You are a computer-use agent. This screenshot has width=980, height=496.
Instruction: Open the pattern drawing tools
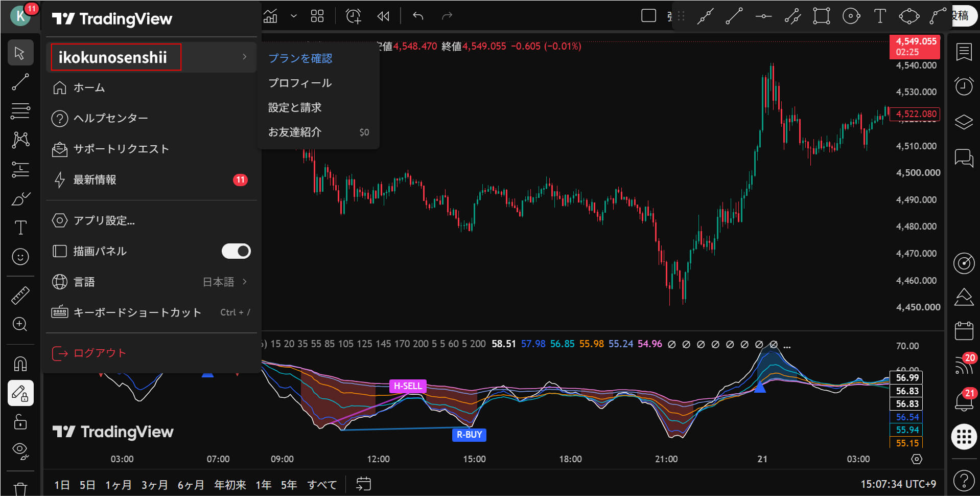20,140
